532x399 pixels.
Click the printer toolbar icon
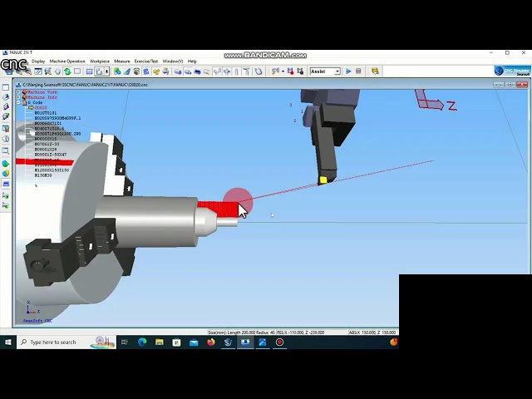tap(165, 71)
